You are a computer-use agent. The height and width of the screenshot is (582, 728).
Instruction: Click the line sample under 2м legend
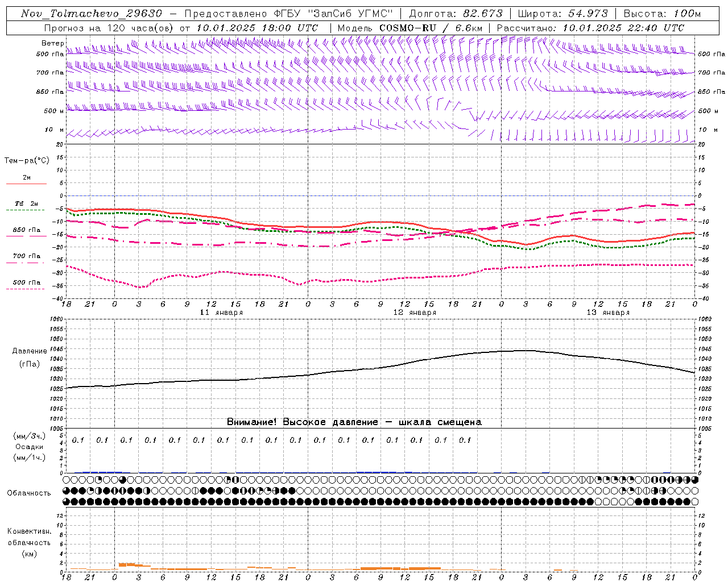pos(26,184)
